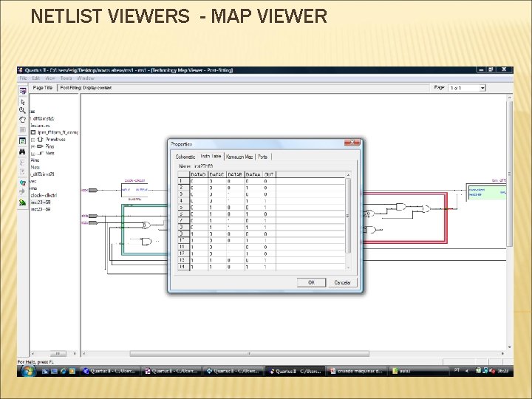Image resolution: width=532 pixels, height=399 pixels.
Task: Click the truth table scroll-down arrow
Action: coord(348,267)
